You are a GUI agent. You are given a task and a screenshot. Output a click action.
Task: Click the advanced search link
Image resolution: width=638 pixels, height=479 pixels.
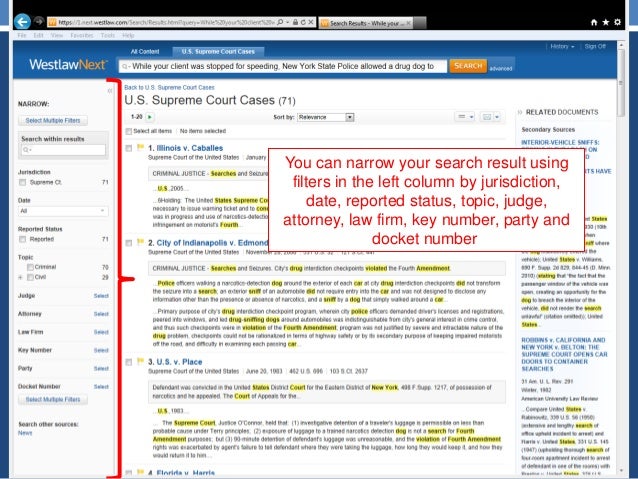tap(500, 69)
